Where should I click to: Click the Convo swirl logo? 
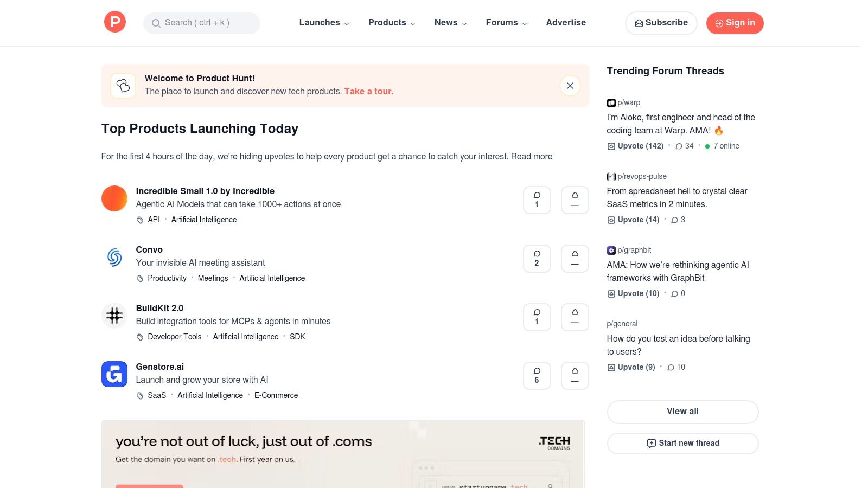click(x=114, y=257)
